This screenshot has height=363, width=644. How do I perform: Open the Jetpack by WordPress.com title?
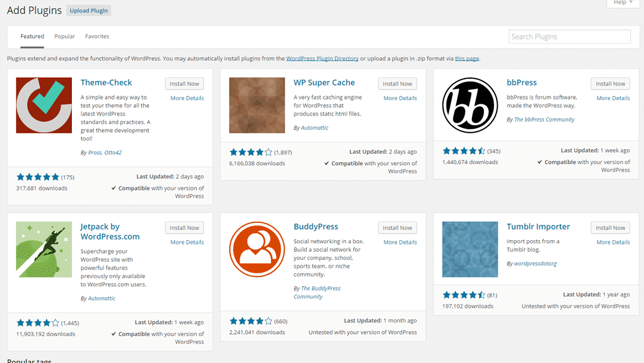[x=109, y=232]
